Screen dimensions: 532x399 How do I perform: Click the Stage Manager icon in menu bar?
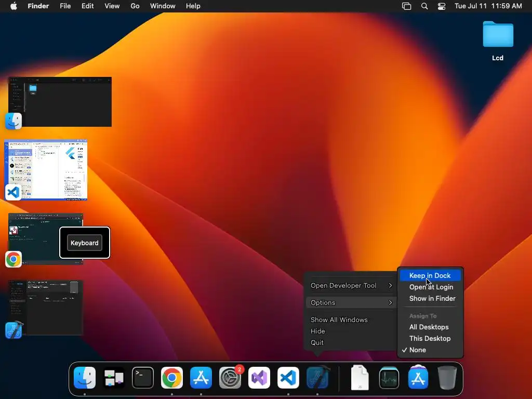[x=406, y=6]
